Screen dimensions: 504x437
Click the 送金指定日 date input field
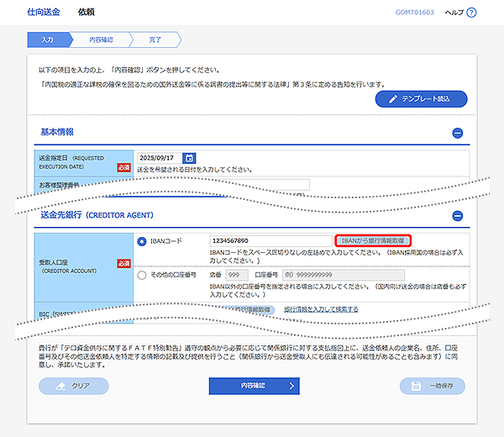pos(160,158)
